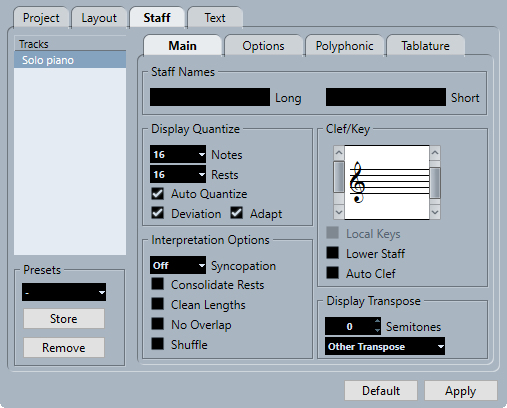Toggle the Auto Quantize checkbox
The width and height of the screenshot is (507, 408).
[158, 194]
